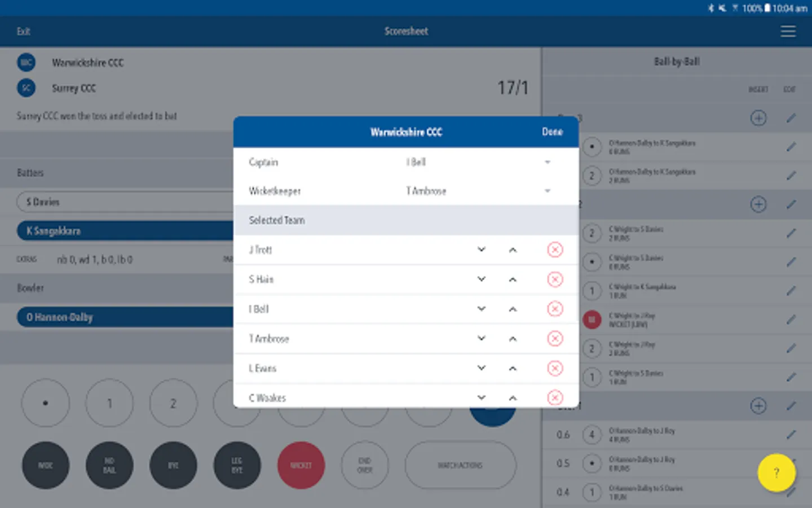Remove C Woakes from selected team

555,397
